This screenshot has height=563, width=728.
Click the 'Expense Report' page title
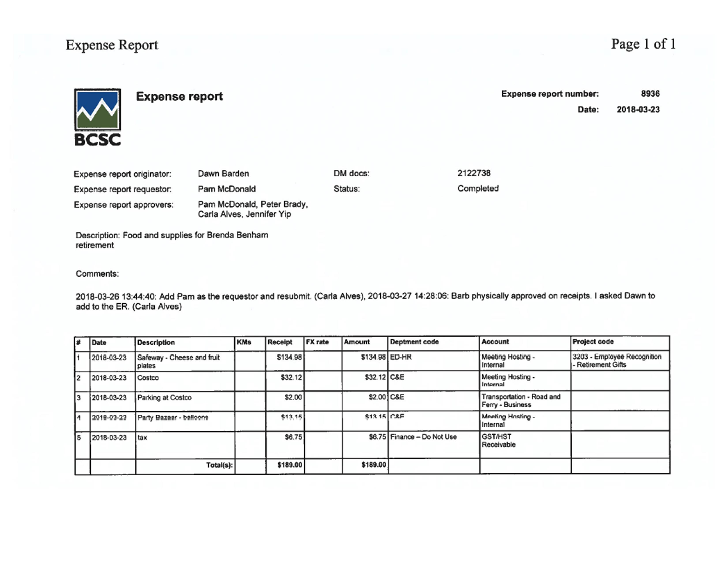[112, 45]
